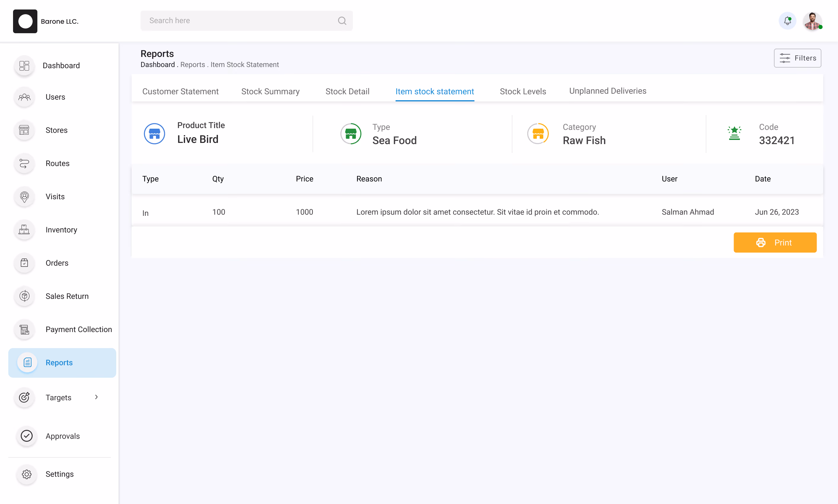Go to Users in the sidebar
The image size is (838, 504).
(x=55, y=97)
